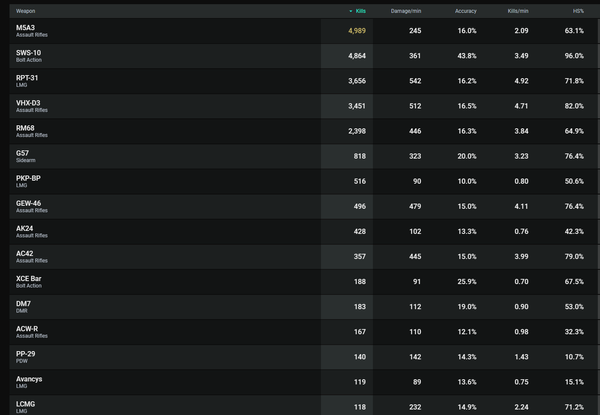Select the PP-29 PDW entry
The image size is (600, 415).
(304, 357)
